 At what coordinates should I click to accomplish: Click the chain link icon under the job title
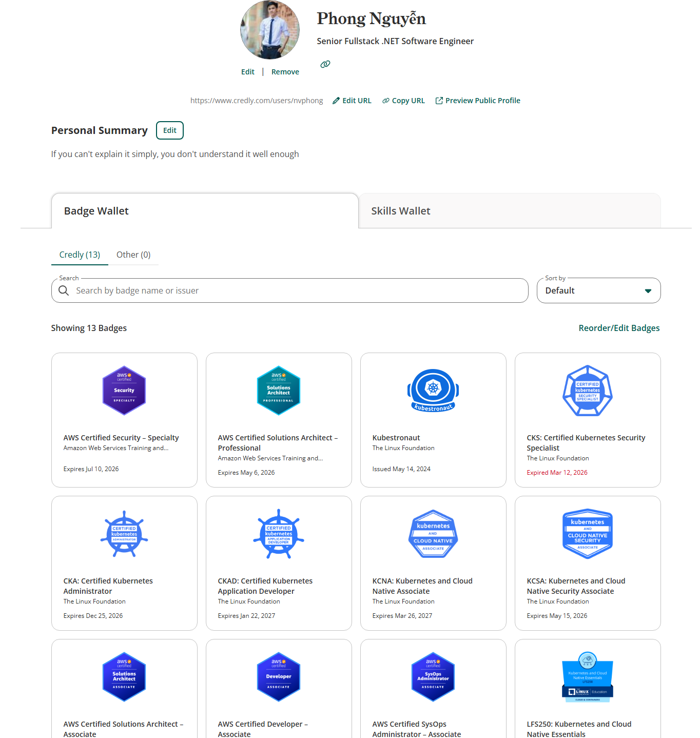(x=325, y=64)
